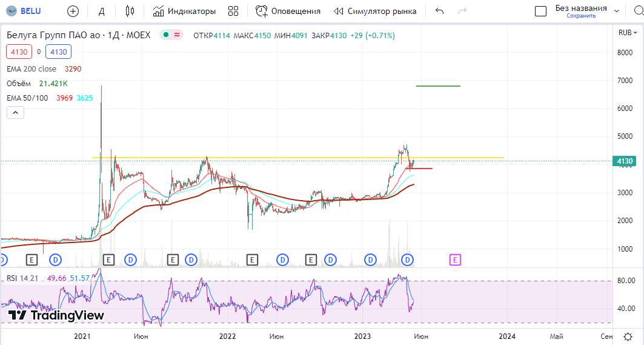Click the red 4130 sell price button
The height and width of the screenshot is (345, 644).
click(19, 52)
